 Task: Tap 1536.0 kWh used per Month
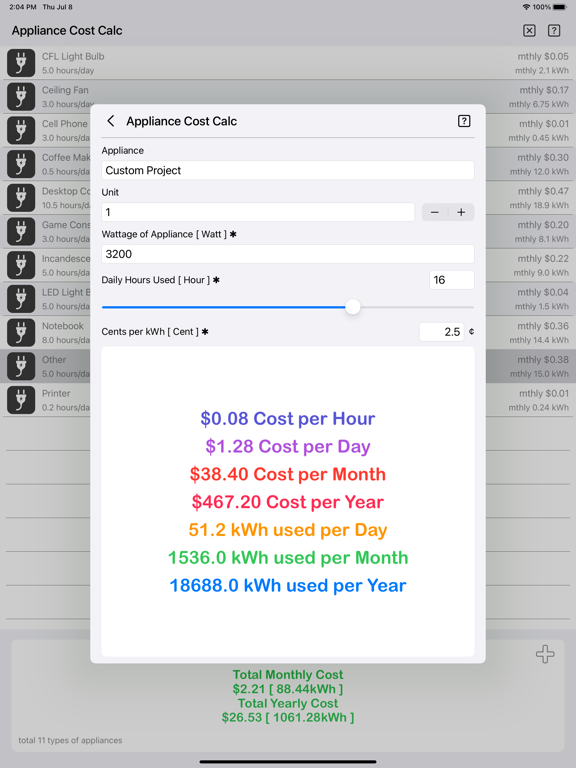point(288,558)
